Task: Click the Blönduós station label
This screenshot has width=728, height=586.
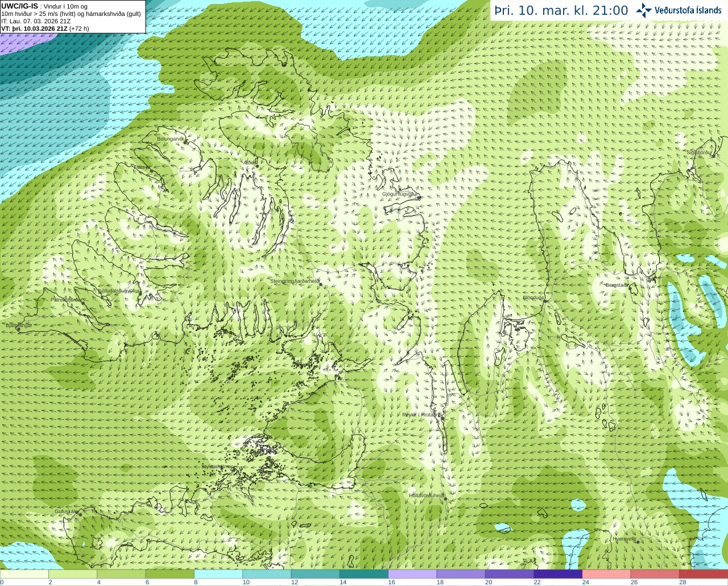Action: [x=533, y=298]
